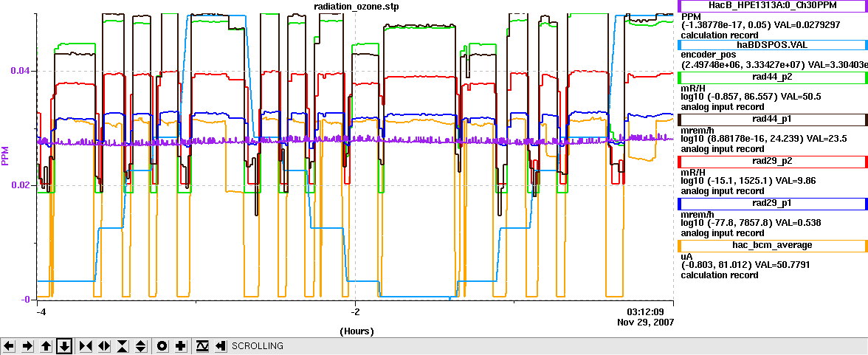Click the pan up arrow button
Image resolution: width=868 pixels, height=355 pixels.
coord(46,346)
